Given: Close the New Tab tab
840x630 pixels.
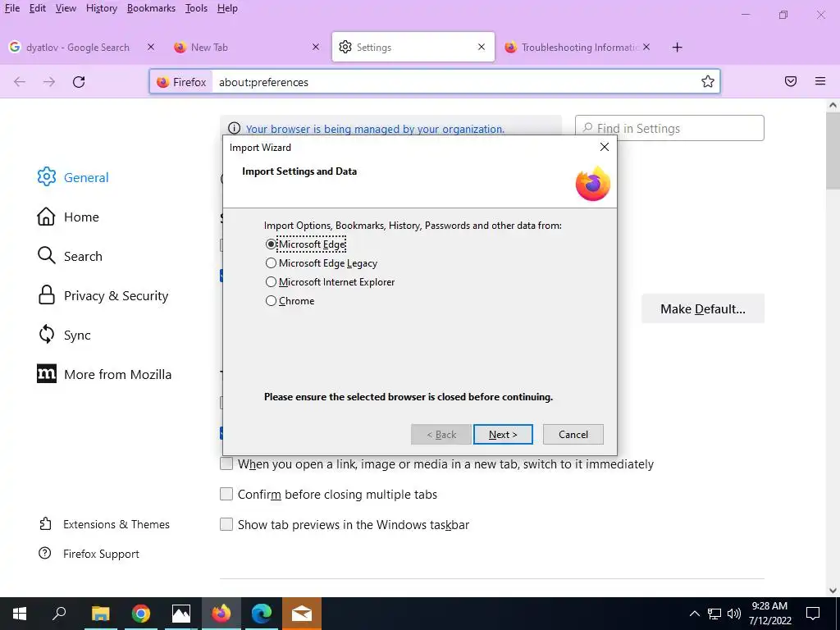Looking at the screenshot, I should tap(316, 47).
